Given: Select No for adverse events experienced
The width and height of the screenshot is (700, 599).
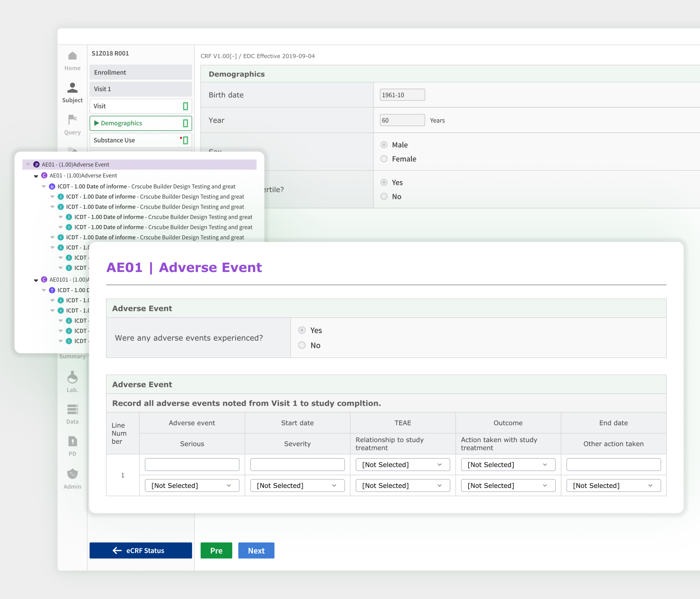Looking at the screenshot, I should pos(302,345).
